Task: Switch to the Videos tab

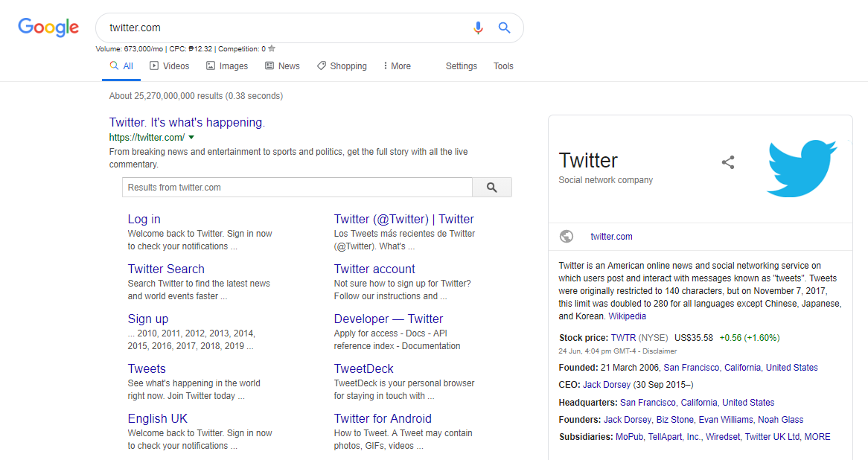Action: pyautogui.click(x=170, y=66)
